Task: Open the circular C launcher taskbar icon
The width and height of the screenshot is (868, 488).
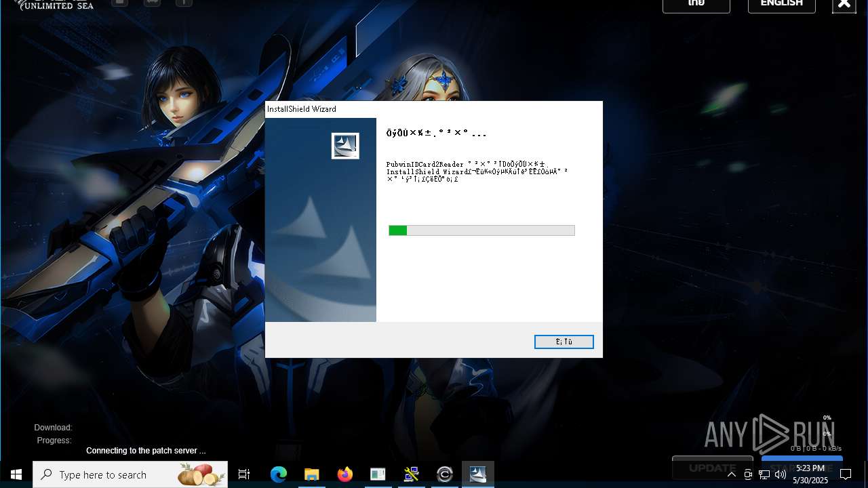Action: point(445,474)
